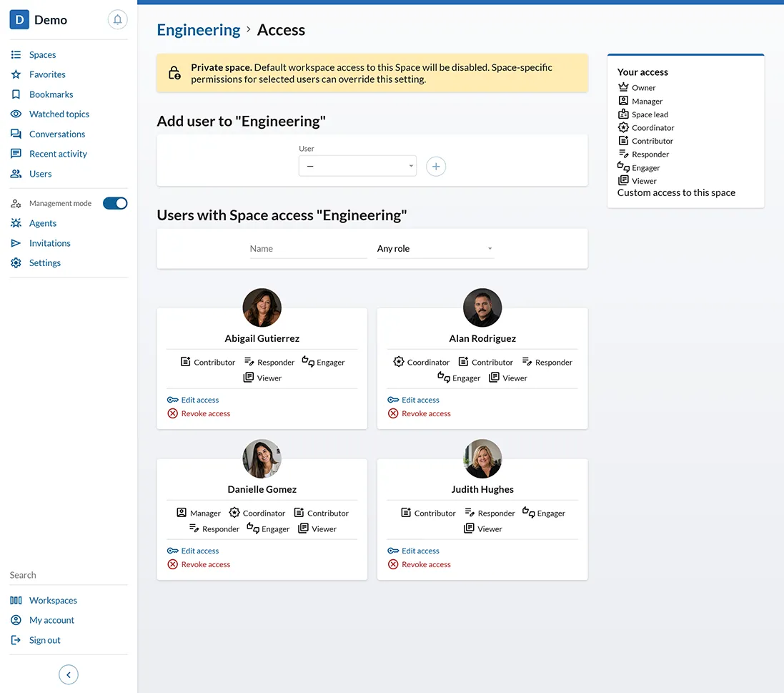Click Abigail Gutierrez's profile photo
This screenshot has height=693, width=784.
262,308
